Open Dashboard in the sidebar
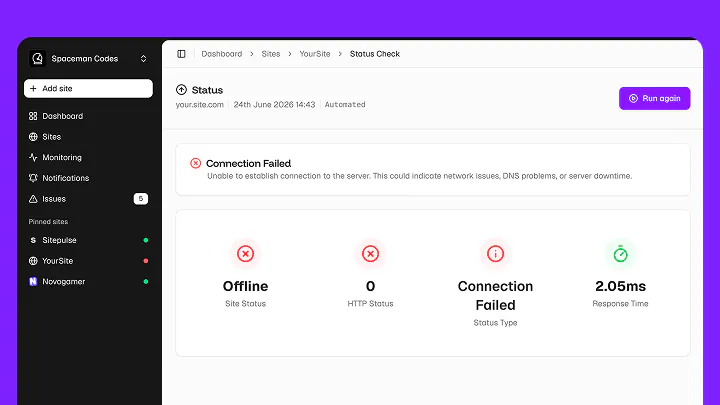720x405 pixels. (x=88, y=116)
